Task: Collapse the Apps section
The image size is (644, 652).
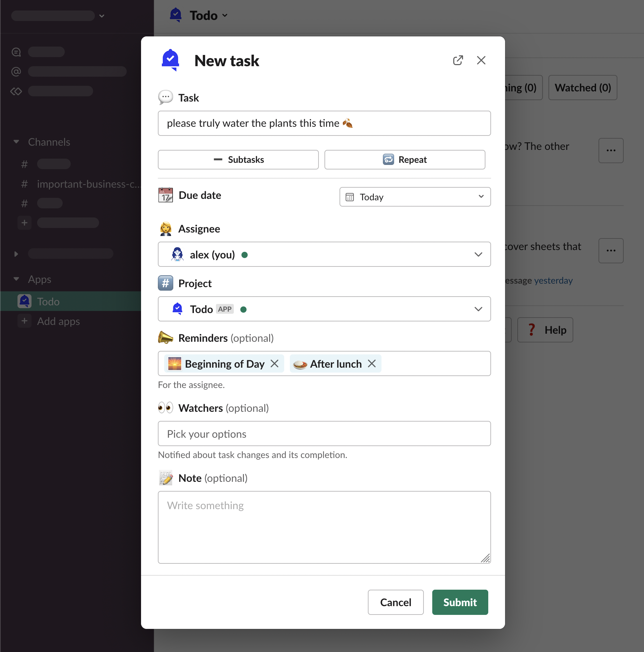Action: click(16, 279)
